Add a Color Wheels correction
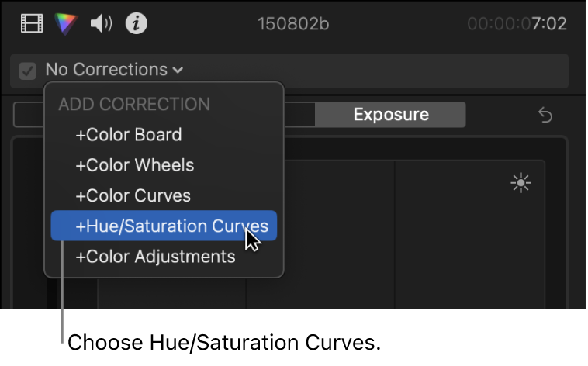 (x=134, y=165)
